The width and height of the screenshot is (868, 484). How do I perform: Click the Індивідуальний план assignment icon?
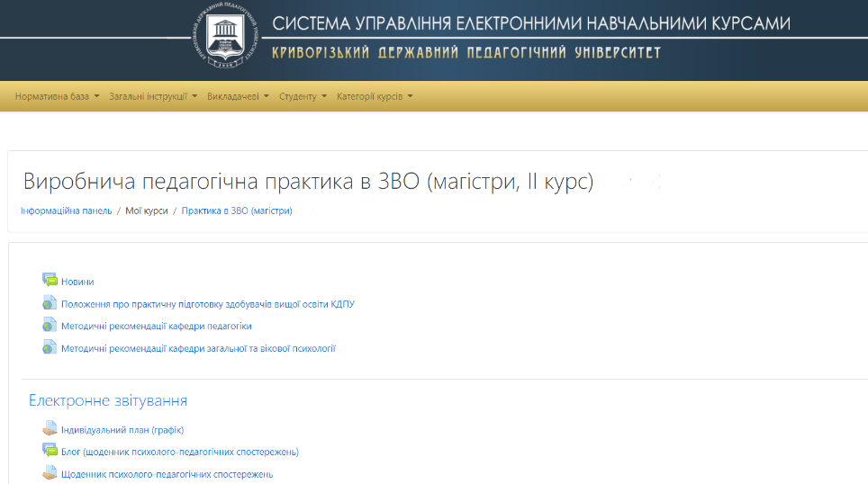pos(50,429)
